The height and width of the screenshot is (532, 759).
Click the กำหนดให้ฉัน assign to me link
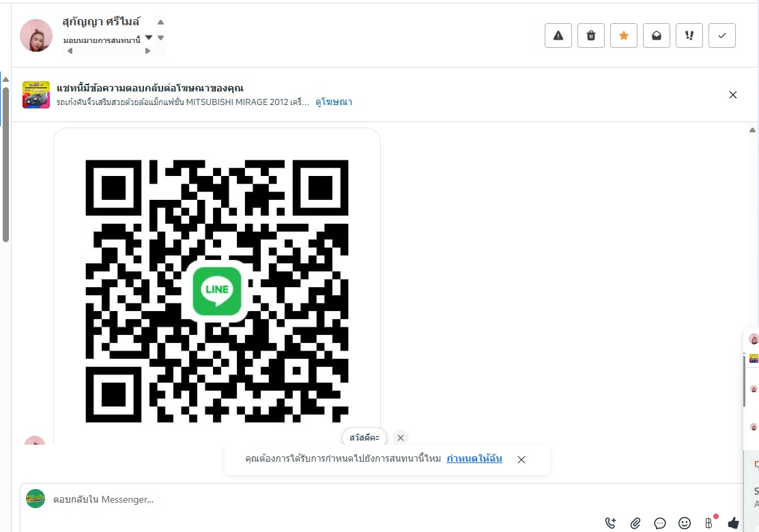(x=474, y=458)
